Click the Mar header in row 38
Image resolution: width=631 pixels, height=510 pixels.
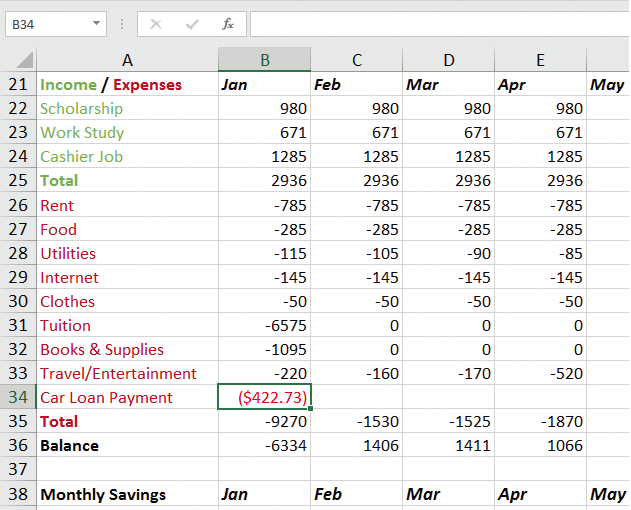[x=448, y=494]
